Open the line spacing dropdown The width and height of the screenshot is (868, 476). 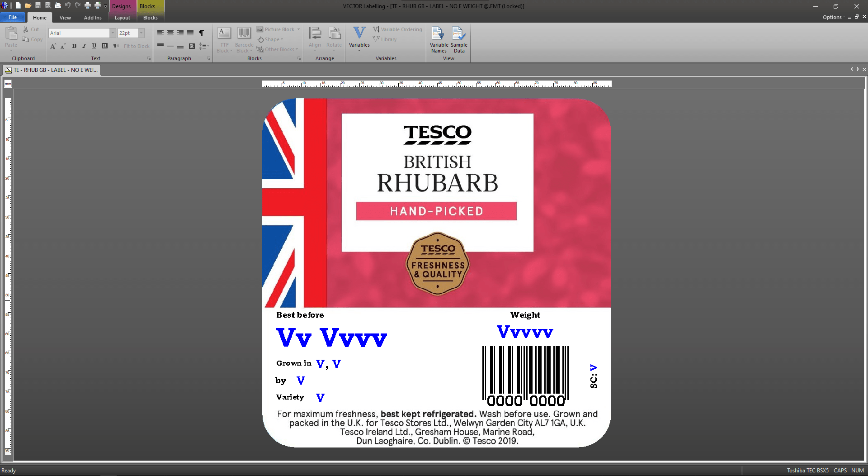tap(204, 46)
